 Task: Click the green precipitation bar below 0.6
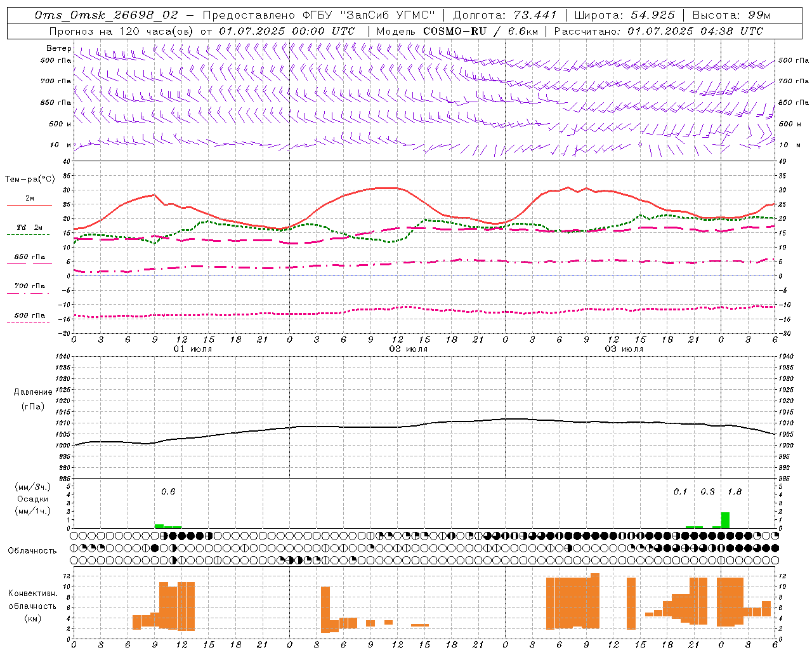(159, 526)
